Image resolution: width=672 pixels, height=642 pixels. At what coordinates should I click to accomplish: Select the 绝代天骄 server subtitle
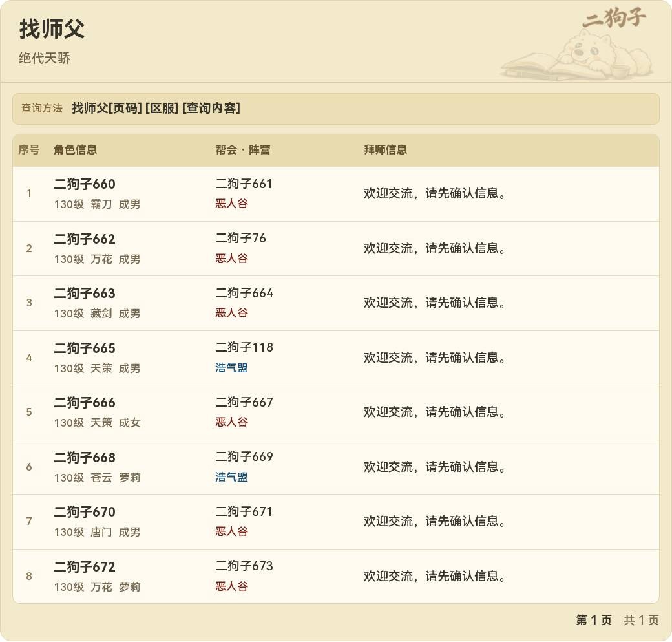(x=45, y=58)
